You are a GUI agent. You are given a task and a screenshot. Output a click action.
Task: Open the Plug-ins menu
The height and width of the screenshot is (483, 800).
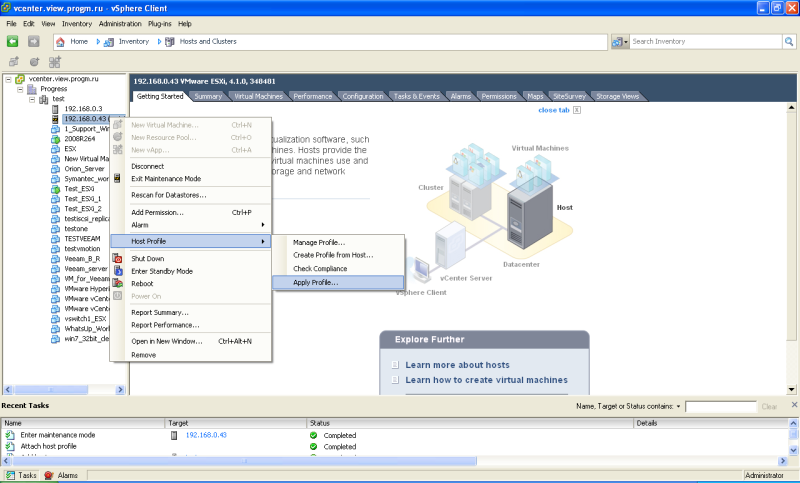pyautogui.click(x=159, y=24)
